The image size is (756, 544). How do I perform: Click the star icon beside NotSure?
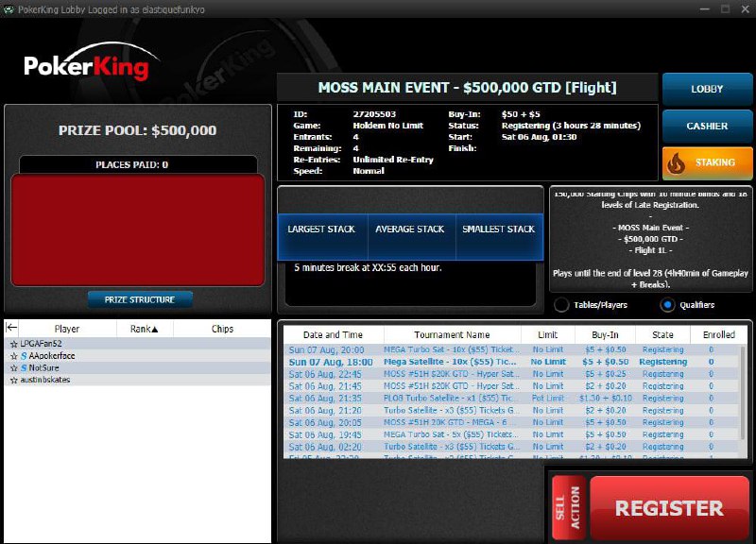pos(14,368)
